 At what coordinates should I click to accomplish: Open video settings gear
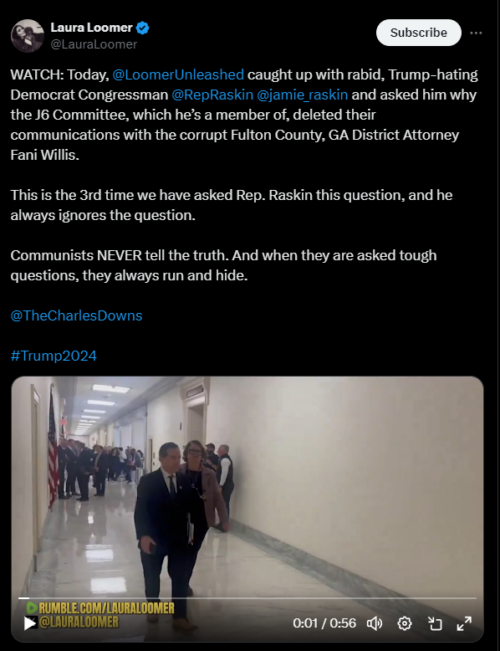point(404,623)
